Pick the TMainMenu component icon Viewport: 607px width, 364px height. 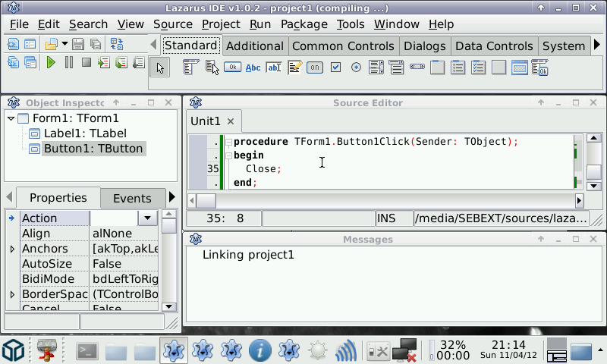[191, 67]
